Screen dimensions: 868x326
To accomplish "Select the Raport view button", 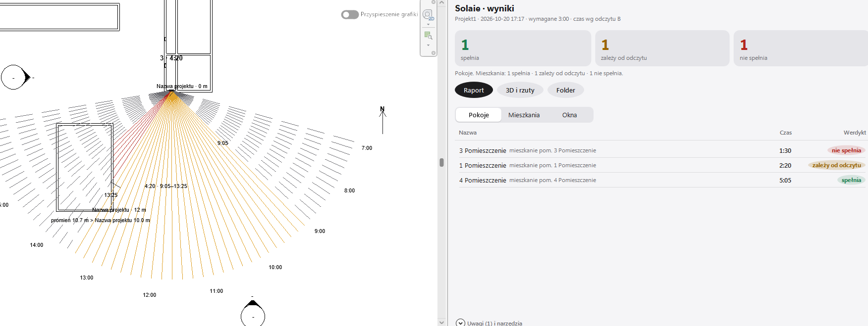I will (x=474, y=90).
